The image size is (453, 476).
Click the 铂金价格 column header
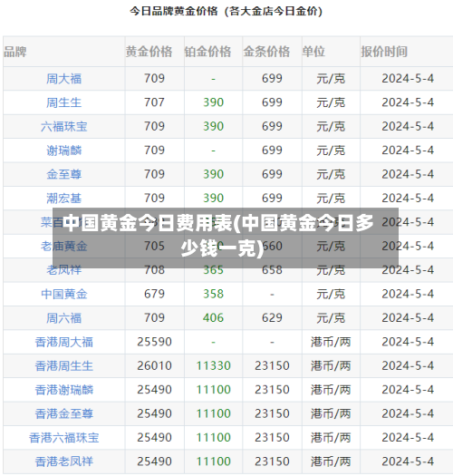coord(207,52)
